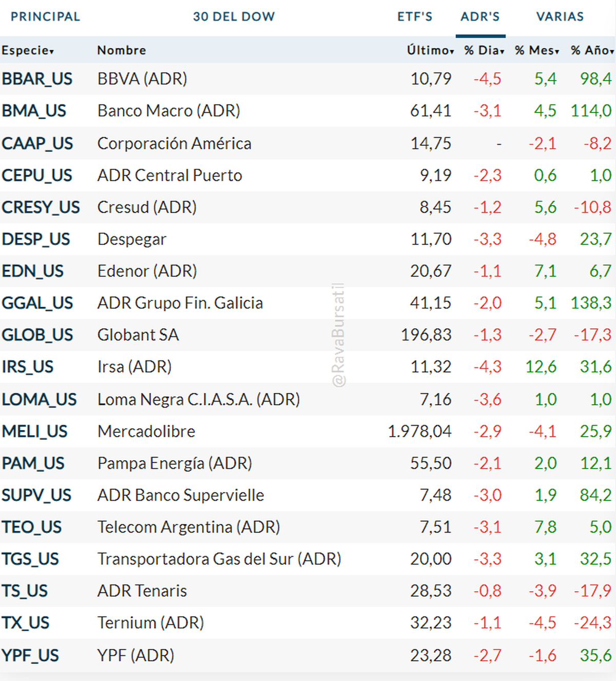Open the TGS_US ticker link
The height and width of the screenshot is (681, 616).
[30, 559]
